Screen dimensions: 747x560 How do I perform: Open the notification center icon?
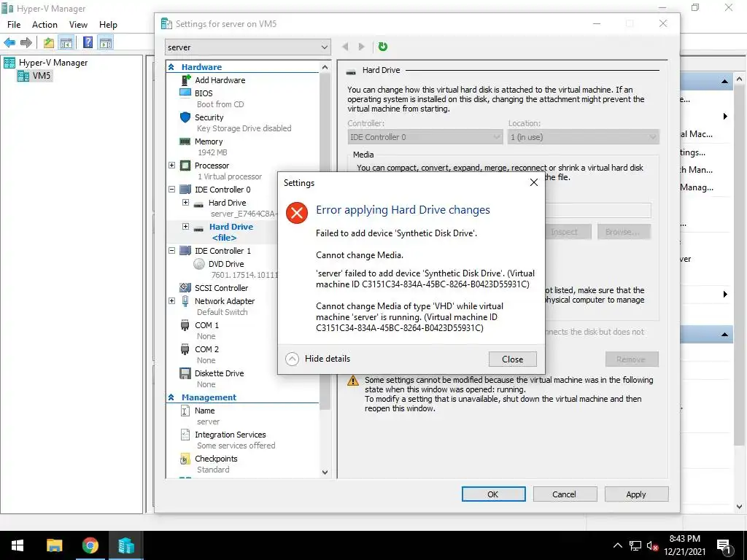click(x=724, y=547)
